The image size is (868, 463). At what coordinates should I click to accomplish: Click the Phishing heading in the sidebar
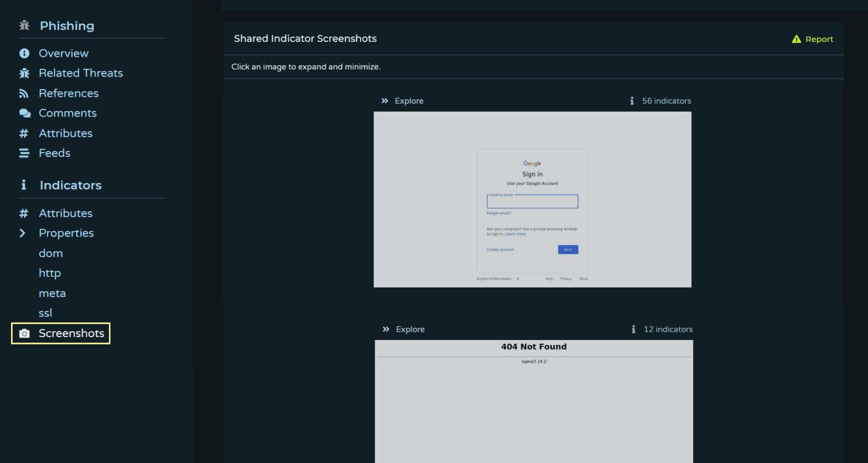[67, 26]
